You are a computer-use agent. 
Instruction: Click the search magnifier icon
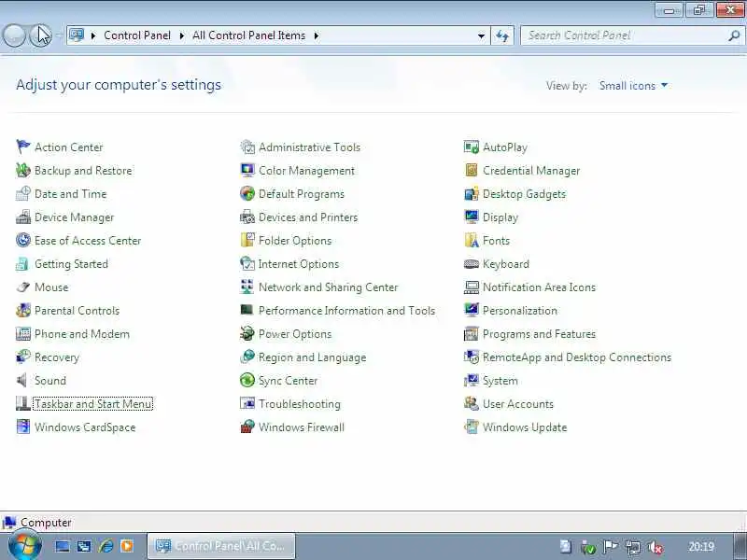pyautogui.click(x=734, y=35)
